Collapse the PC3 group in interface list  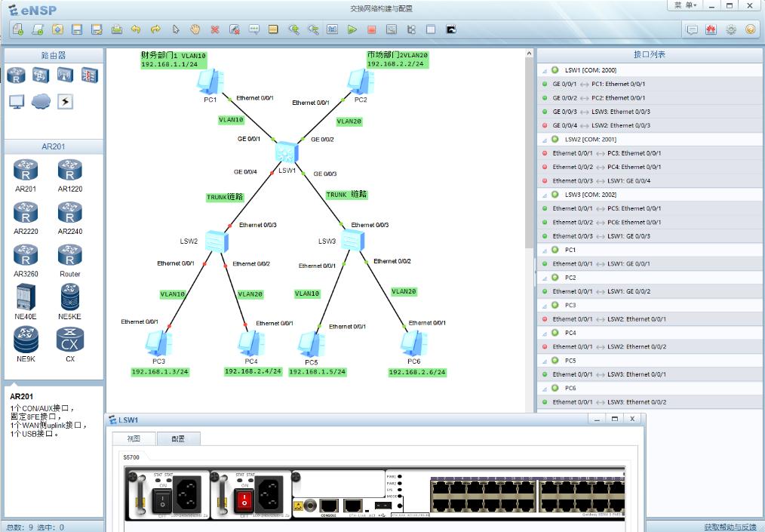pyautogui.click(x=545, y=306)
